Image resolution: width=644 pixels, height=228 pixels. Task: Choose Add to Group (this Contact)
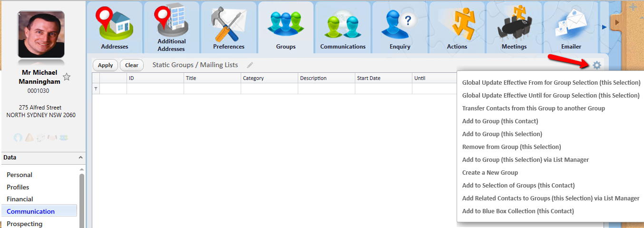coord(500,121)
